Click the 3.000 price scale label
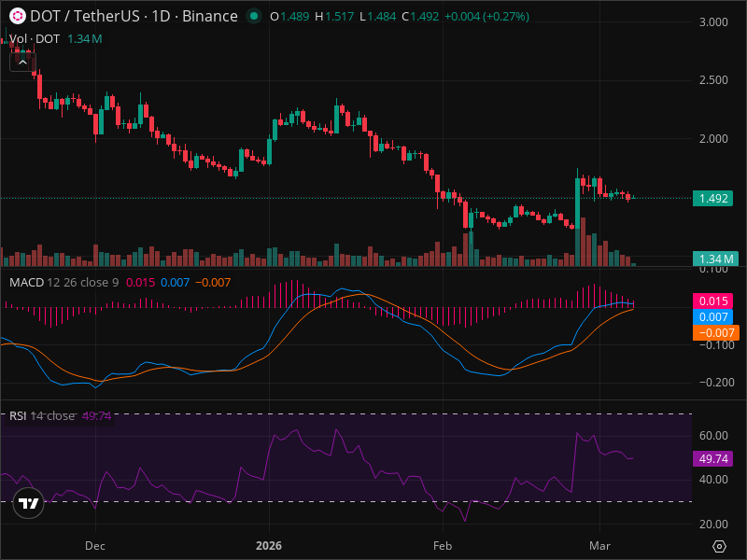Viewport: 747px width, 560px height. [713, 21]
